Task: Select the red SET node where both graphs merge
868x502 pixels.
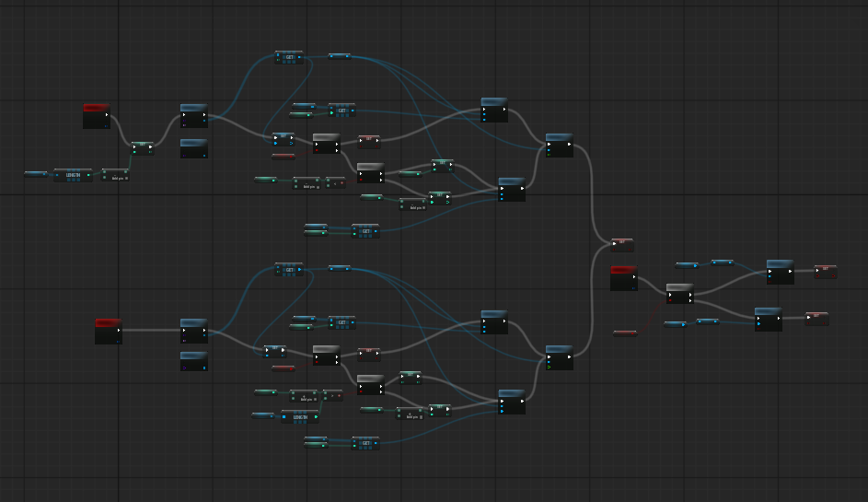Action: [x=621, y=242]
